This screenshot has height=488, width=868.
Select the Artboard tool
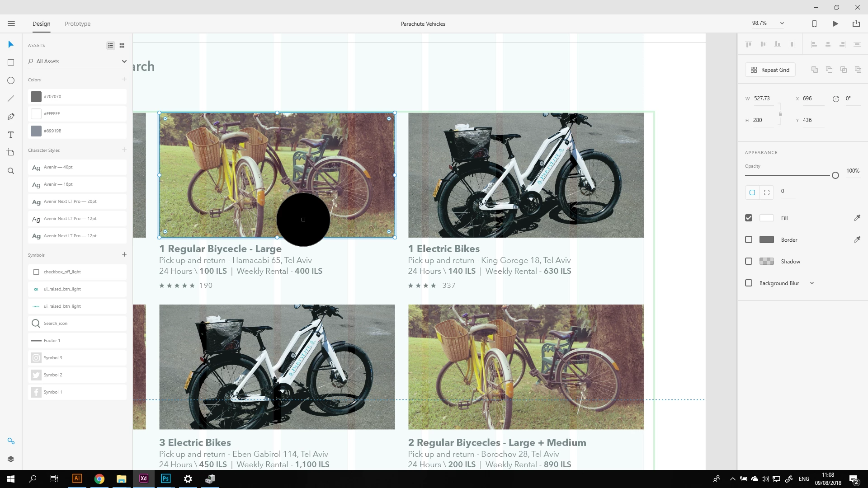click(x=11, y=153)
